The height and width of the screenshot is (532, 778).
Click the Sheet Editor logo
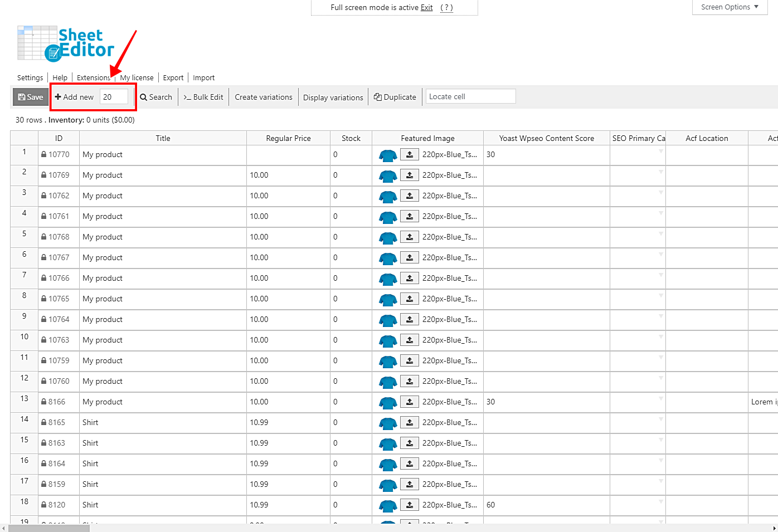66,43
